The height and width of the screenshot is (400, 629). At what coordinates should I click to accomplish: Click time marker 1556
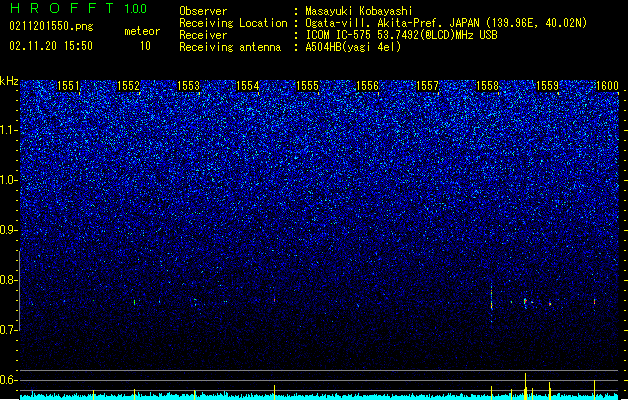coord(367,86)
